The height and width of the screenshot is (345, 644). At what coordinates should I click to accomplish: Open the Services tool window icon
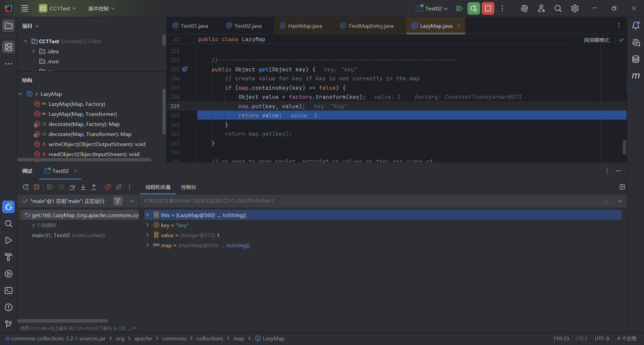tap(9, 274)
